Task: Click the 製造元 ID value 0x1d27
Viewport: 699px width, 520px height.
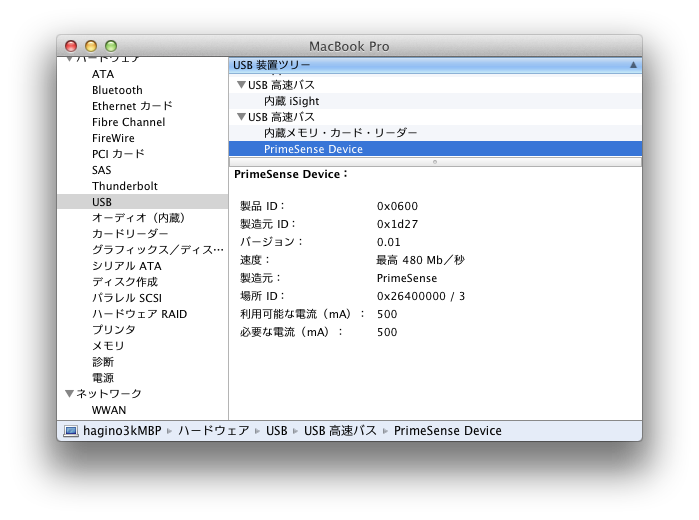Action: click(x=397, y=224)
